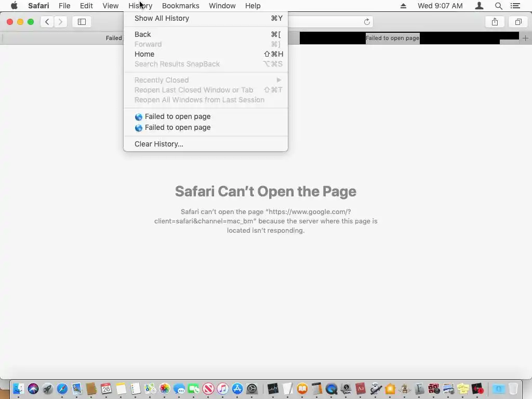Open Automator robot in the Dock
This screenshot has height=399, width=532.
376,389
